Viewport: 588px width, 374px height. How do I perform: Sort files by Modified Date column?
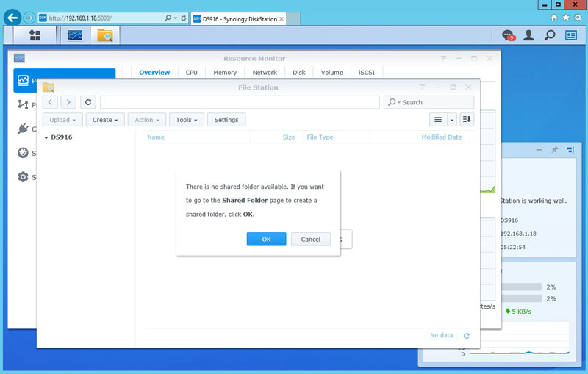(x=442, y=137)
